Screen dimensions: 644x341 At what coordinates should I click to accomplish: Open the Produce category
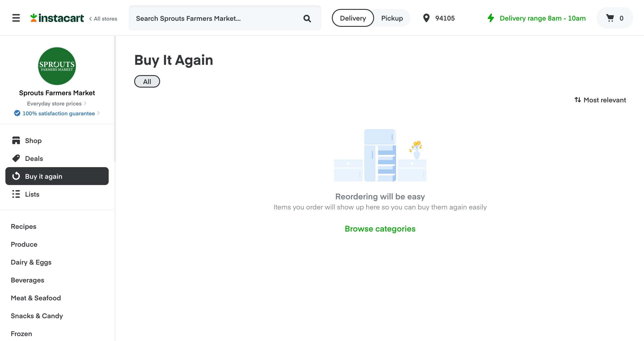pyautogui.click(x=24, y=244)
